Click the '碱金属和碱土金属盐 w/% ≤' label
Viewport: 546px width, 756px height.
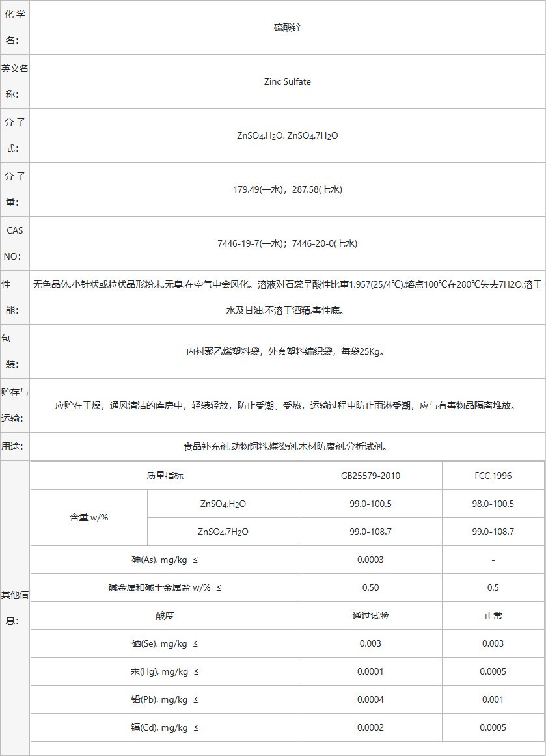[165, 587]
